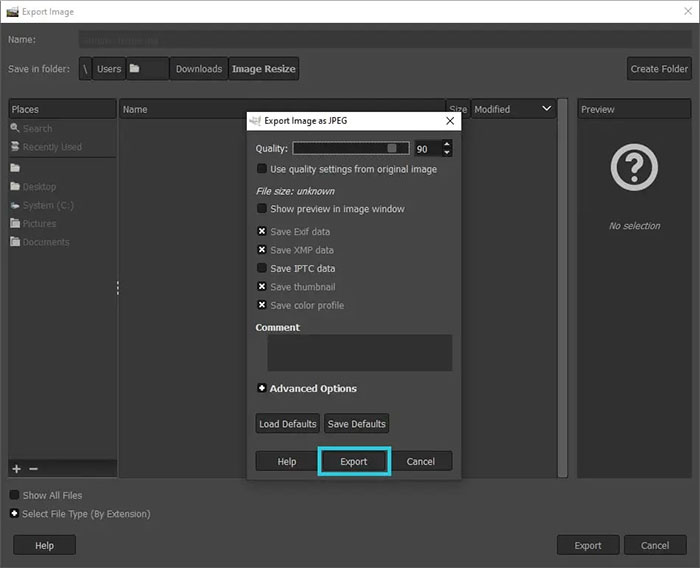Click the plus icon to add bookmark
The width and height of the screenshot is (700, 568).
pyautogui.click(x=16, y=468)
